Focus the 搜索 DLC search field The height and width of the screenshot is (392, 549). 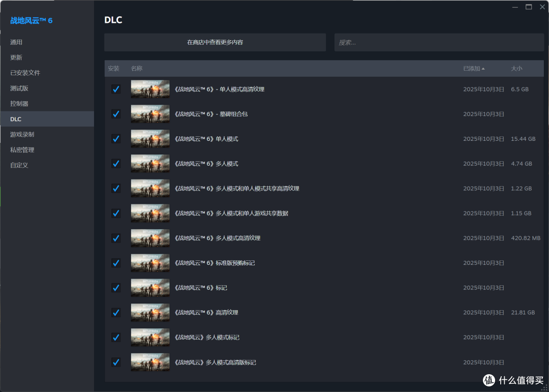pyautogui.click(x=439, y=42)
